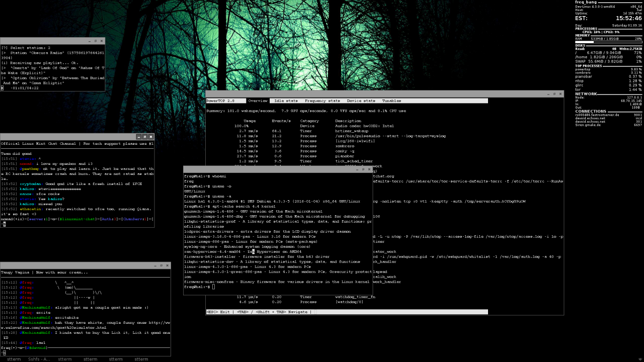Image resolution: width=644 pixels, height=362 pixels.
Task: Click the 'syslog-ng-core' result line
Action: (248, 247)
